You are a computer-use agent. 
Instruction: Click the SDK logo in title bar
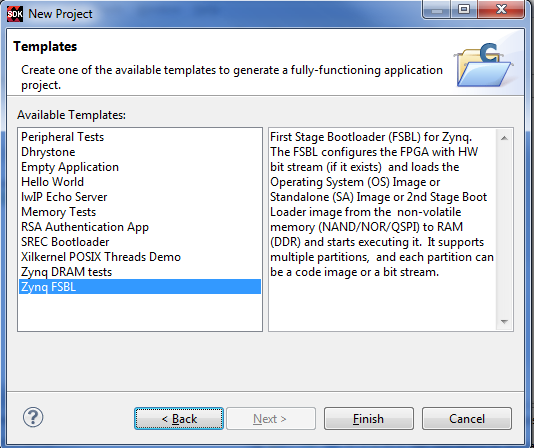[x=15, y=14]
